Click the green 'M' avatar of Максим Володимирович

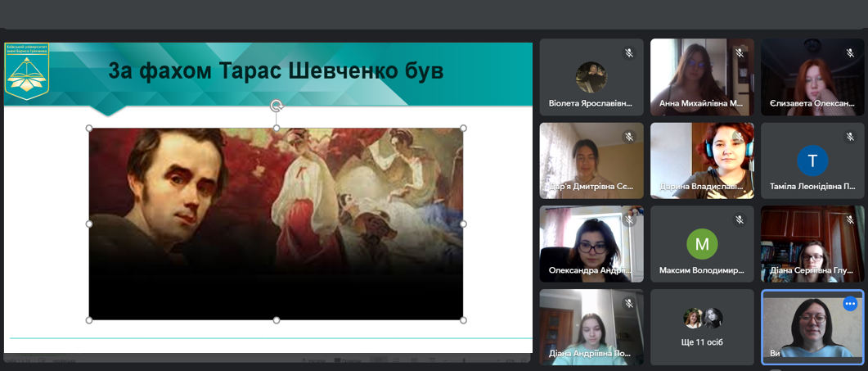[702, 244]
